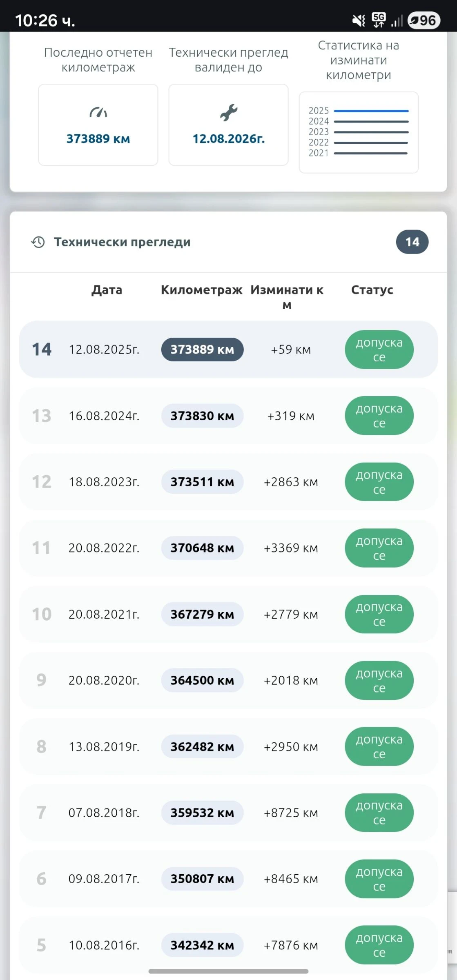Tap the history clock icon beside Технически прегледи
Screen dimensions: 457x980
point(38,242)
